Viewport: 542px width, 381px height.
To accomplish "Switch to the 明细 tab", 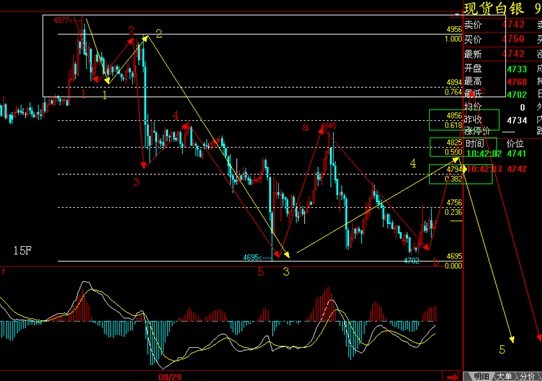I will [x=481, y=377].
